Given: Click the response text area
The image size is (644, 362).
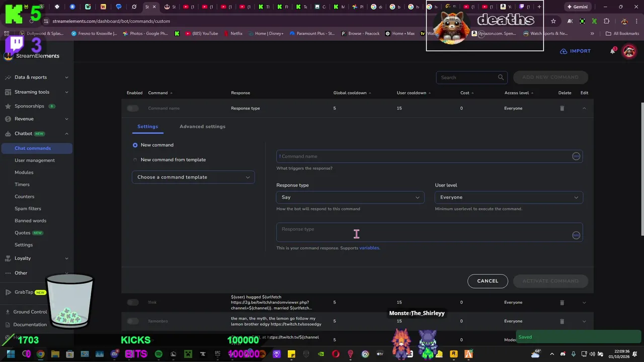Looking at the screenshot, I should coord(430,232).
